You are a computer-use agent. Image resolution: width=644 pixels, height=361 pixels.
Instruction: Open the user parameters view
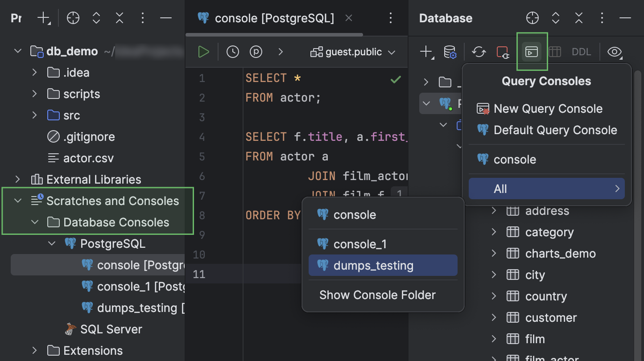[256, 51]
